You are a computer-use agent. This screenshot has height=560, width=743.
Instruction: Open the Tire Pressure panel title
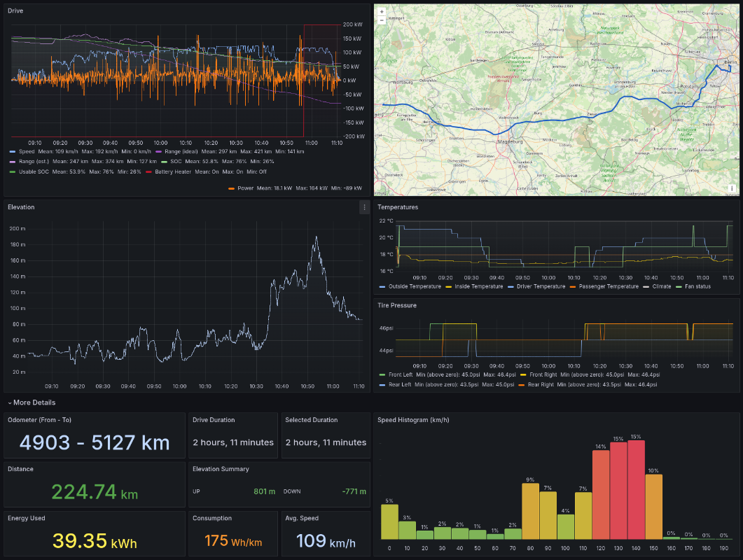tap(397, 306)
